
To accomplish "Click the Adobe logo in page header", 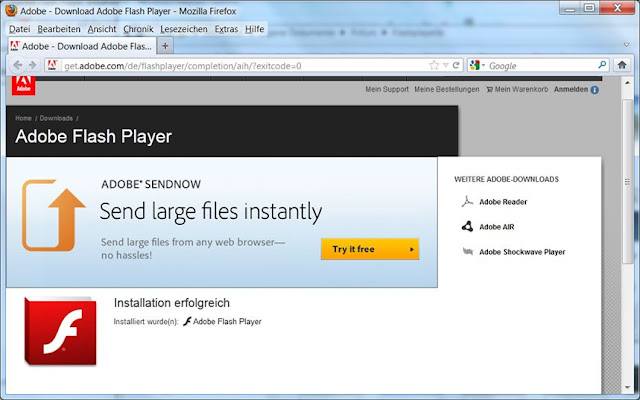I will tap(23, 85).
